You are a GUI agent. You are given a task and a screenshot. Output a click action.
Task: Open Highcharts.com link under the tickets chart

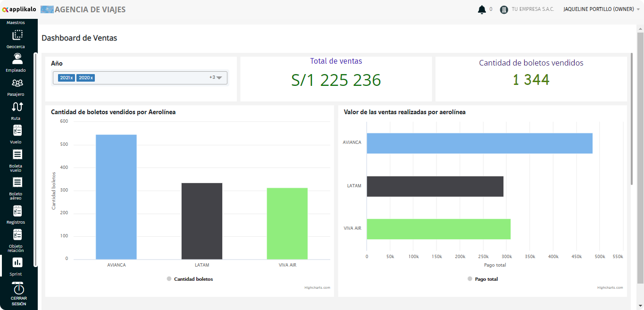(318, 287)
